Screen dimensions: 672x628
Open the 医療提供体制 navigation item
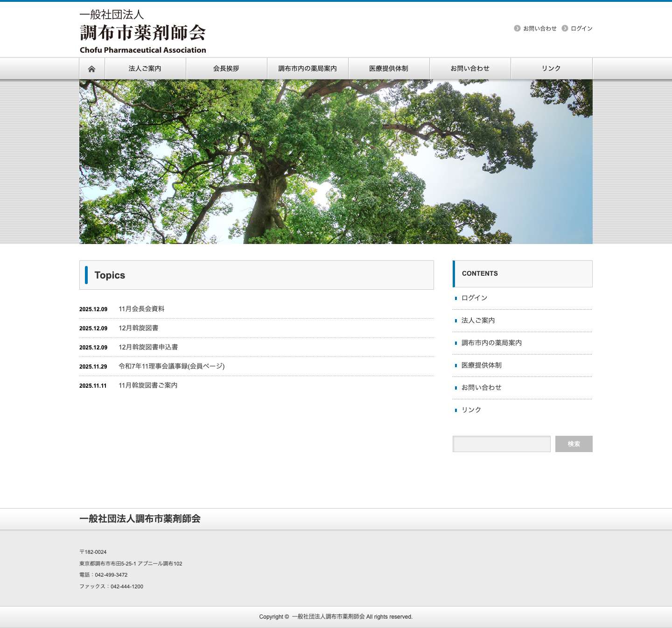pyautogui.click(x=388, y=69)
